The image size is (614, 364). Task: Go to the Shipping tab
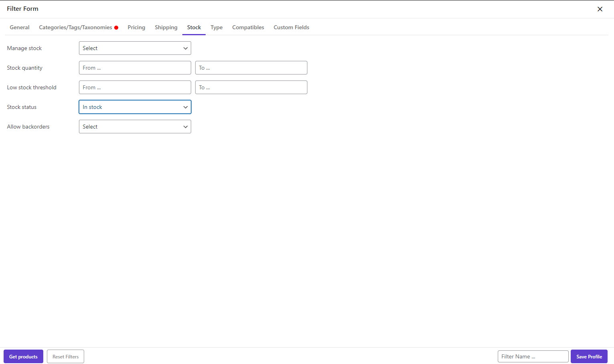pos(166,27)
